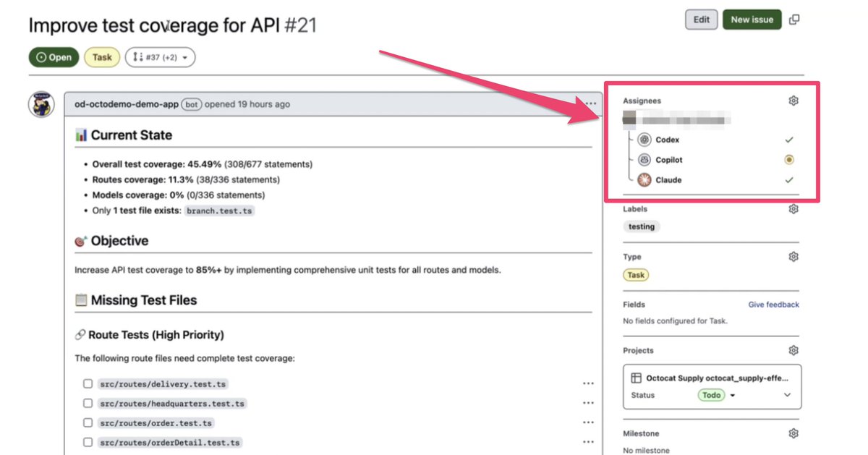Click the New issue button

point(752,20)
